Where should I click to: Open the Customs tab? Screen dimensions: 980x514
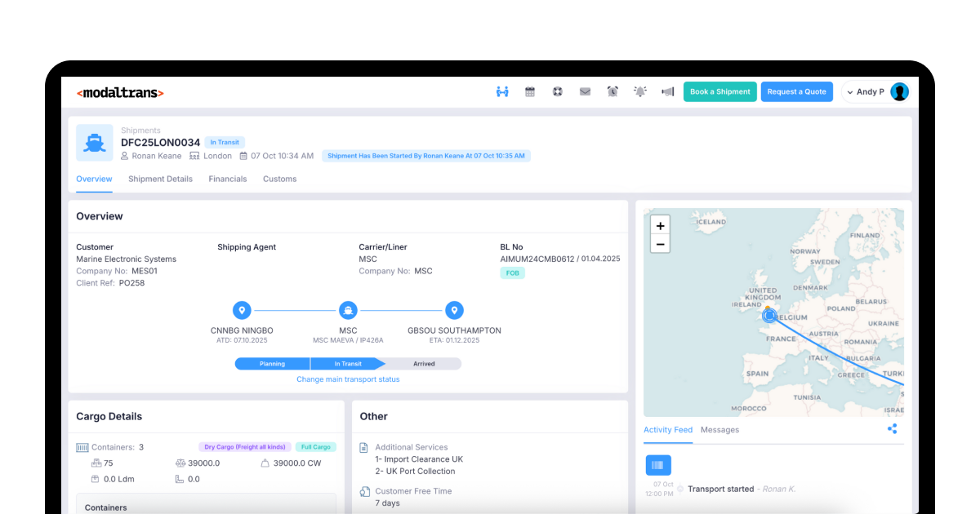[x=280, y=179]
